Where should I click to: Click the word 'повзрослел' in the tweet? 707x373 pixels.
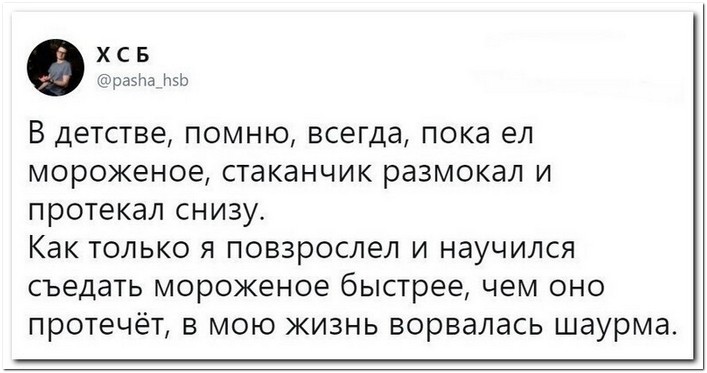[x=312, y=249]
